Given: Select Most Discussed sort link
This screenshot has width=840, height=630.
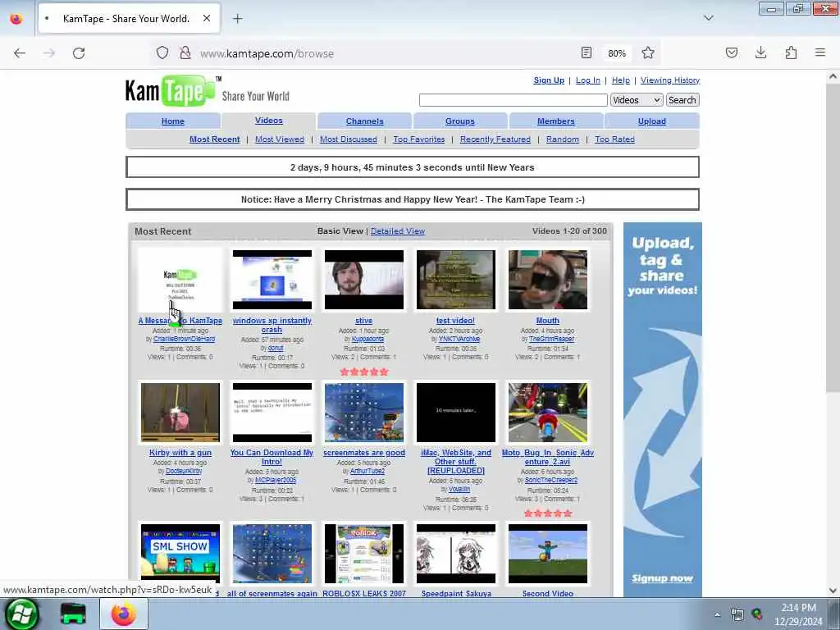Looking at the screenshot, I should click(x=348, y=139).
